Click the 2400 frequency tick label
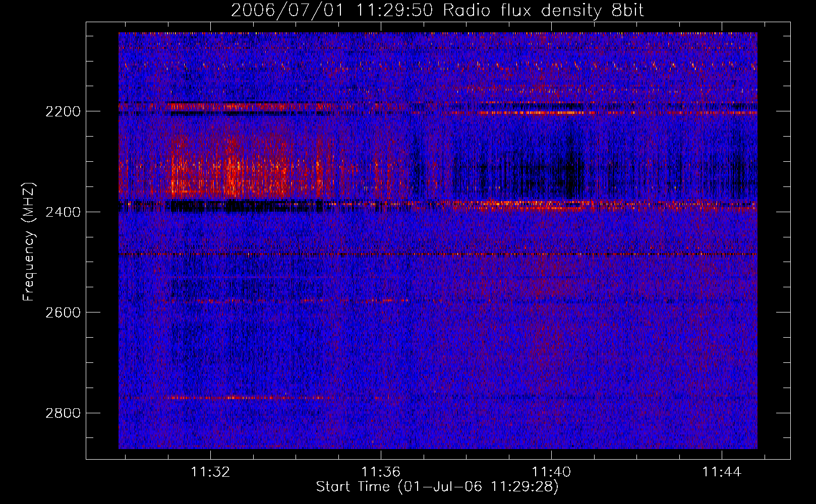 pos(63,212)
